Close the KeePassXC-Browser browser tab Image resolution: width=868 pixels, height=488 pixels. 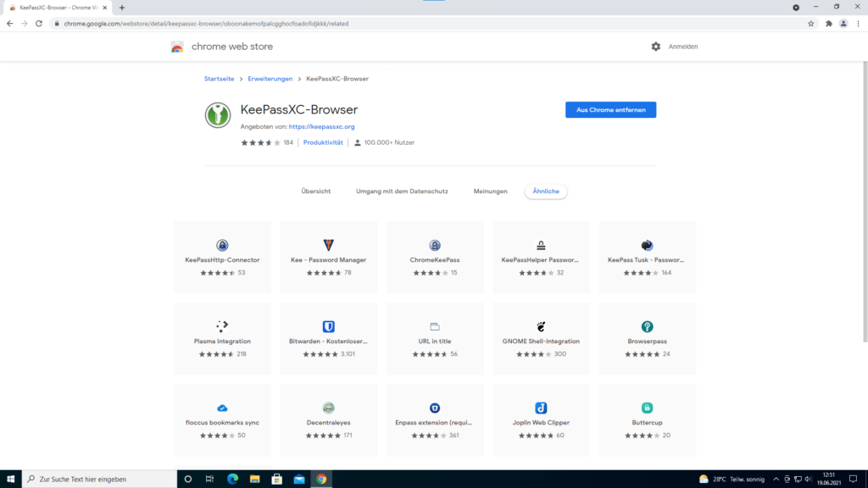[104, 8]
